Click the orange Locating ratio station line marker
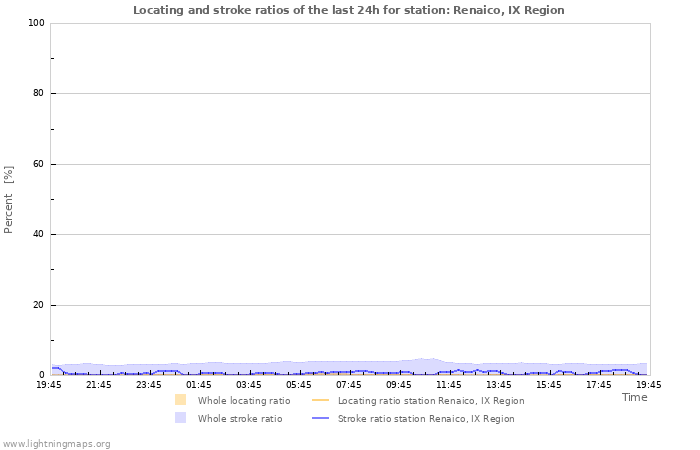The height and width of the screenshot is (450, 700). pos(320,400)
